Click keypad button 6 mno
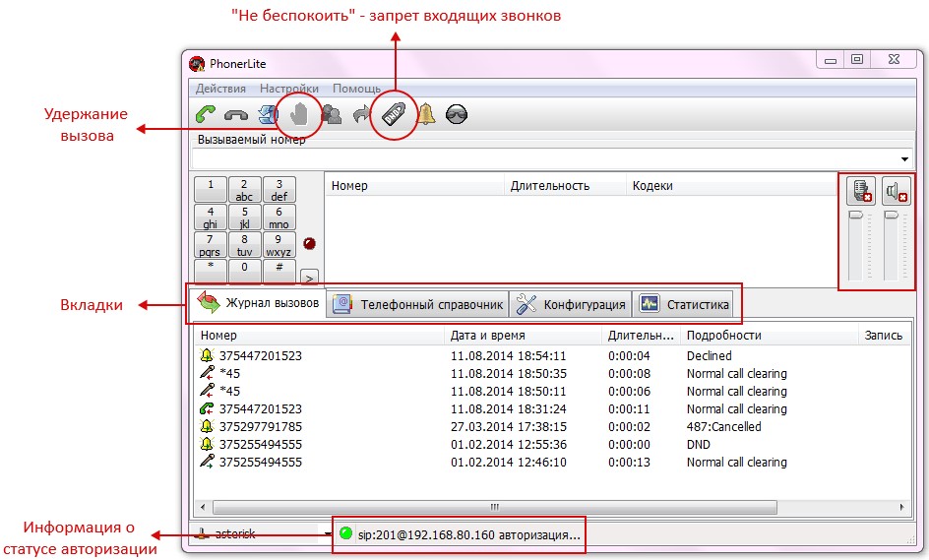Viewport: 929px width, 560px height. pyautogui.click(x=279, y=218)
